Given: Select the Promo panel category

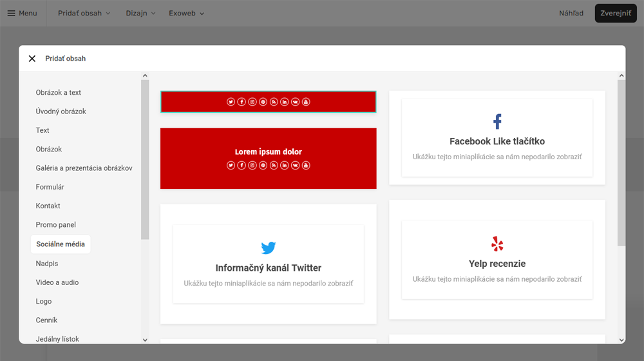Looking at the screenshot, I should [x=56, y=225].
